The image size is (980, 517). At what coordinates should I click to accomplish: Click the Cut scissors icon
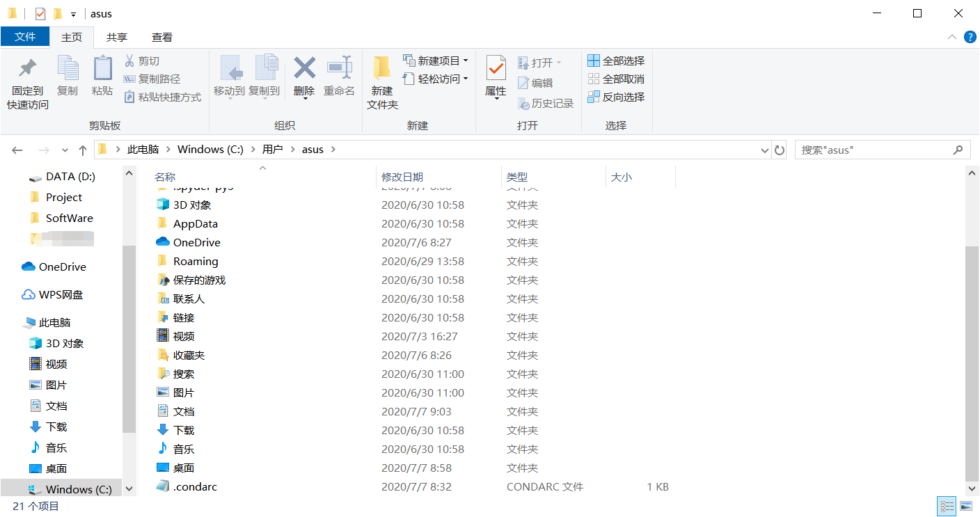coord(129,61)
